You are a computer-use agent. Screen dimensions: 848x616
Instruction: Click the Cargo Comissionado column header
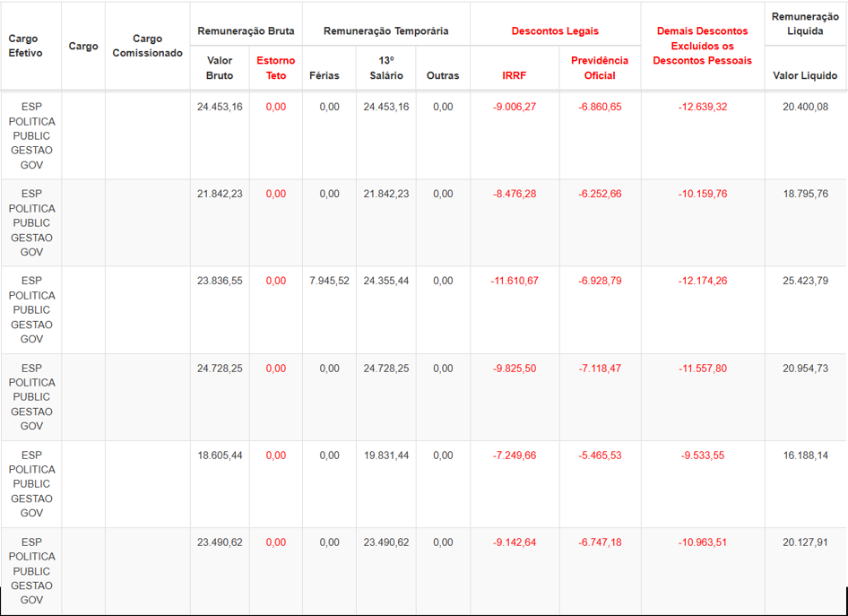coord(147,46)
